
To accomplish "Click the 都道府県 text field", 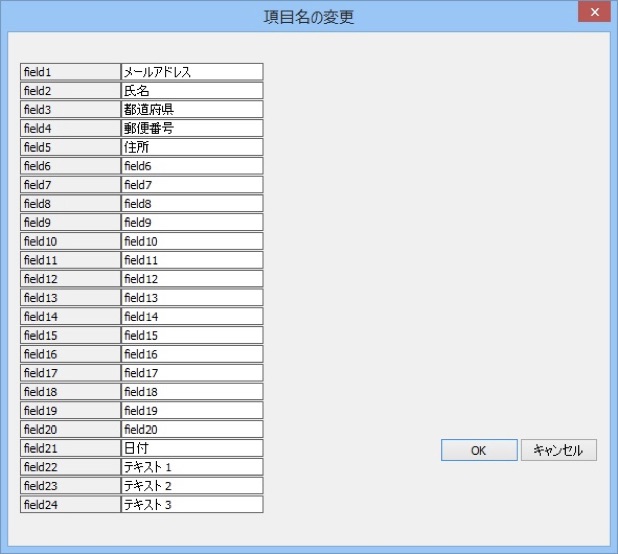I will [x=192, y=109].
